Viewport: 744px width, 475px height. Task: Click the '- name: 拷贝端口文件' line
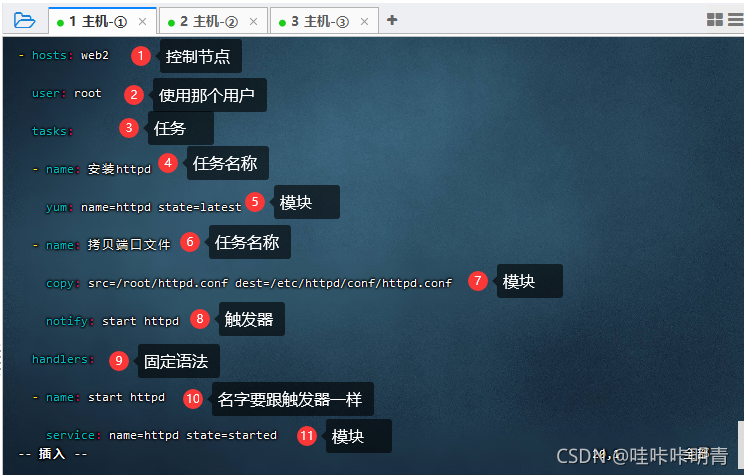101,245
